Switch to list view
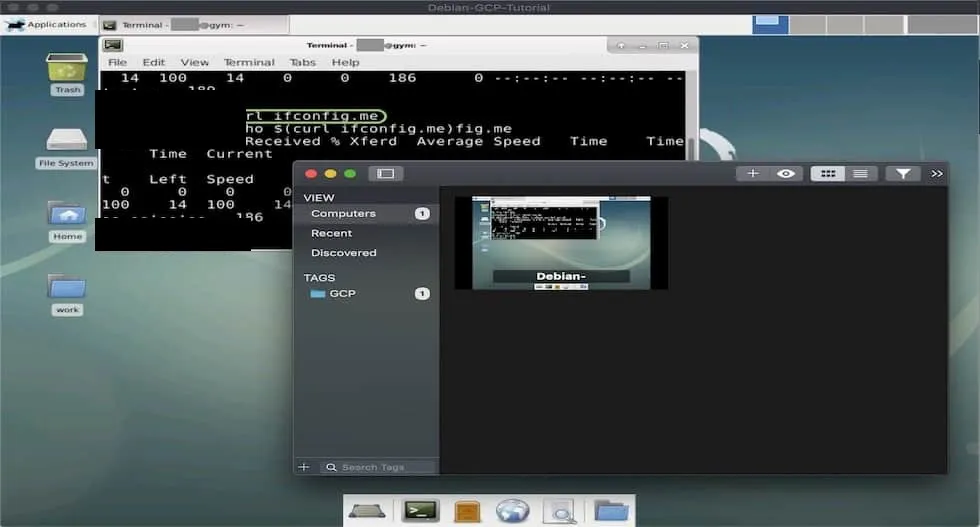This screenshot has height=527, width=980. point(861,173)
